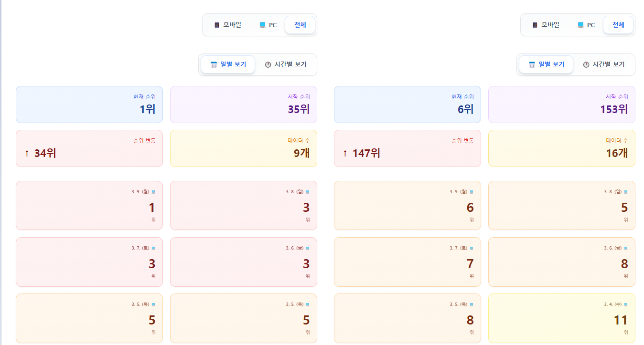Click the PC monitor icon in the 6위 panel
644x345 pixels.
point(580,25)
